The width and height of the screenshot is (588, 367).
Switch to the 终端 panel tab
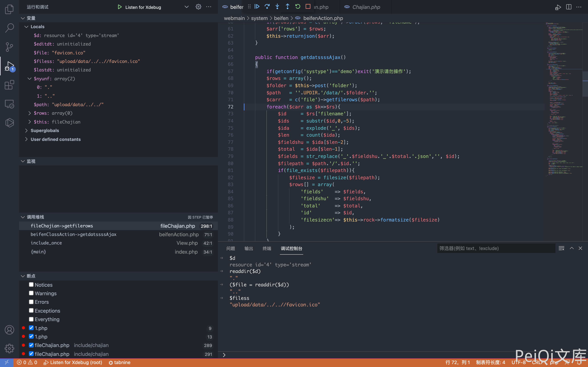coord(267,248)
